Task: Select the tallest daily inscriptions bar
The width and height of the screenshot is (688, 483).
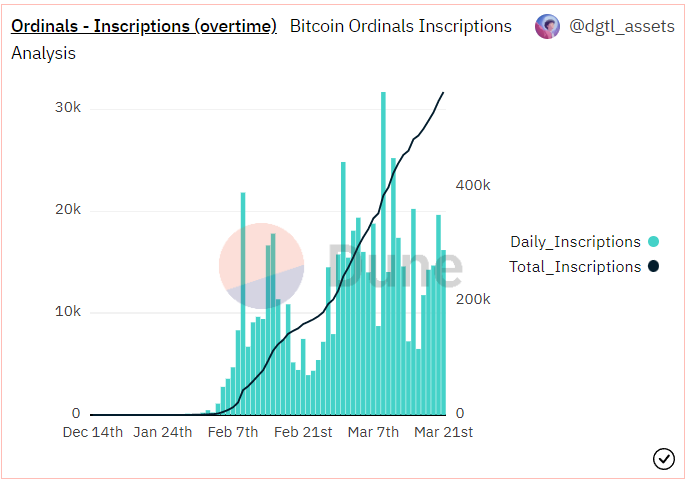Action: (x=383, y=254)
